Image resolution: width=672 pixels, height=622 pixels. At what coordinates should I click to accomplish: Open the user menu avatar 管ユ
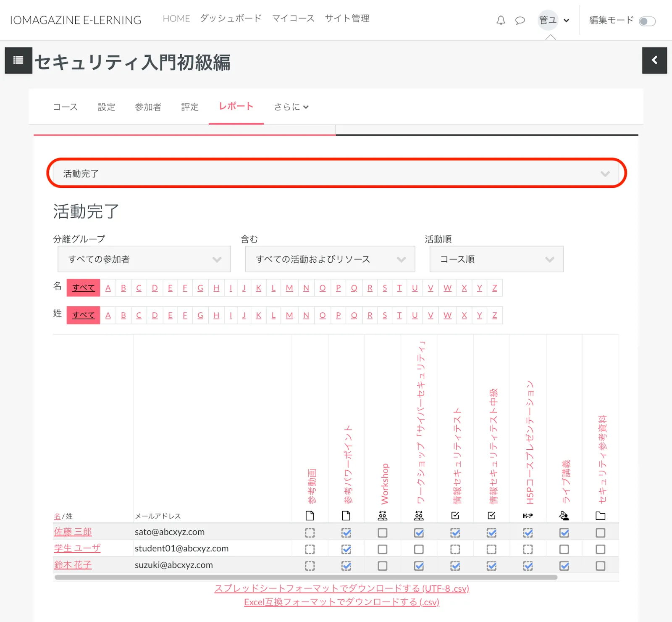[x=548, y=20]
